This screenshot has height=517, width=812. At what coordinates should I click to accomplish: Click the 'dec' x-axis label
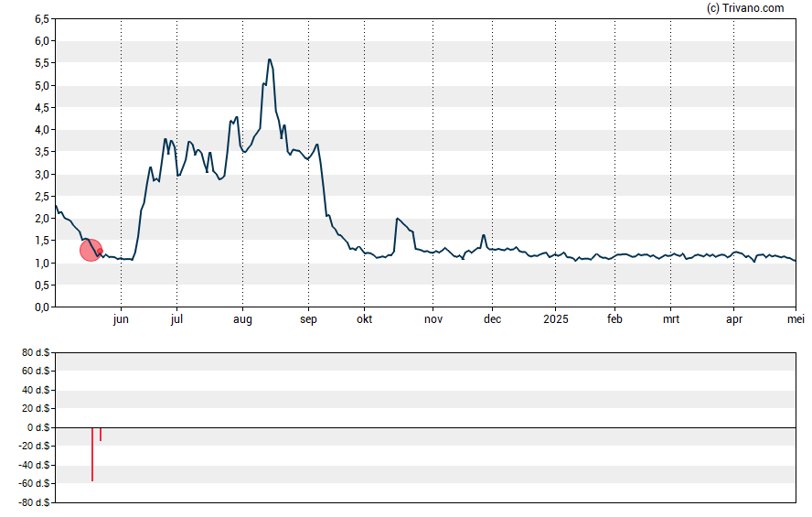pyautogui.click(x=492, y=319)
